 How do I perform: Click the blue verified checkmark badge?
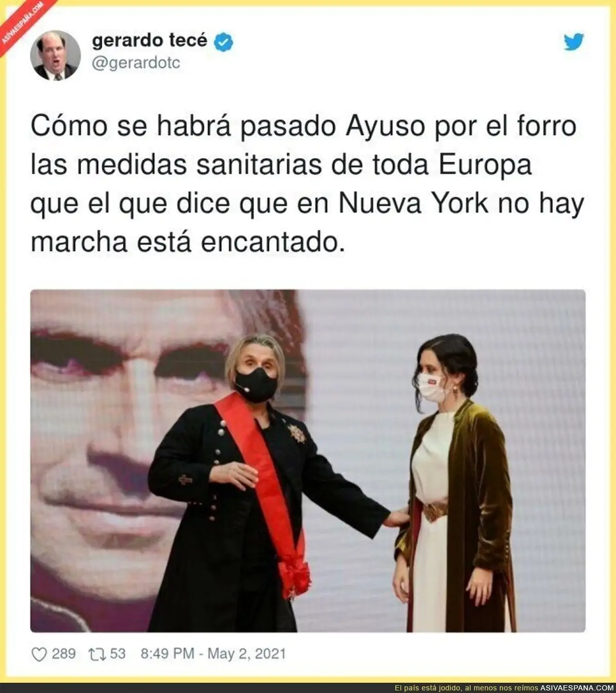pyautogui.click(x=223, y=42)
